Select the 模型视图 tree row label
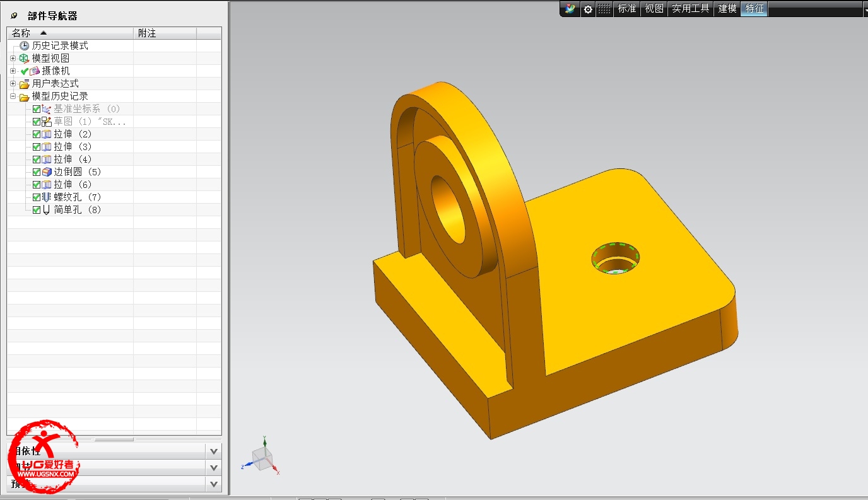This screenshot has width=868, height=500. 50,58
